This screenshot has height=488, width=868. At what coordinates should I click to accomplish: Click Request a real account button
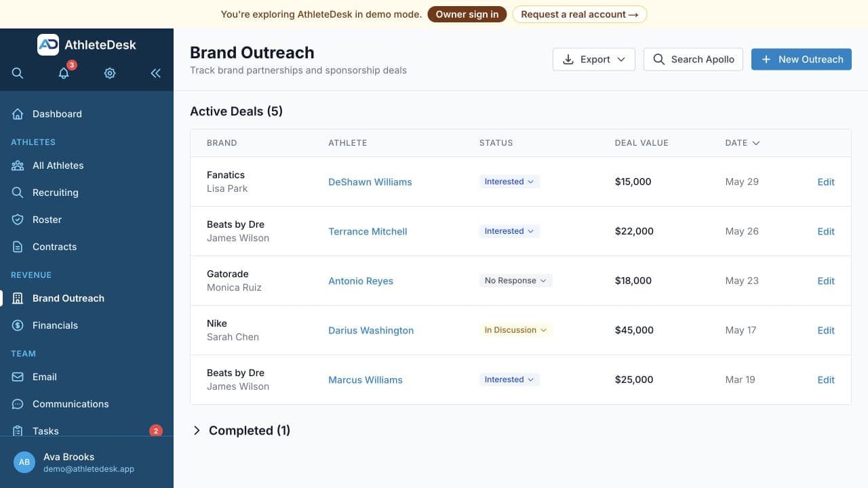(x=579, y=14)
